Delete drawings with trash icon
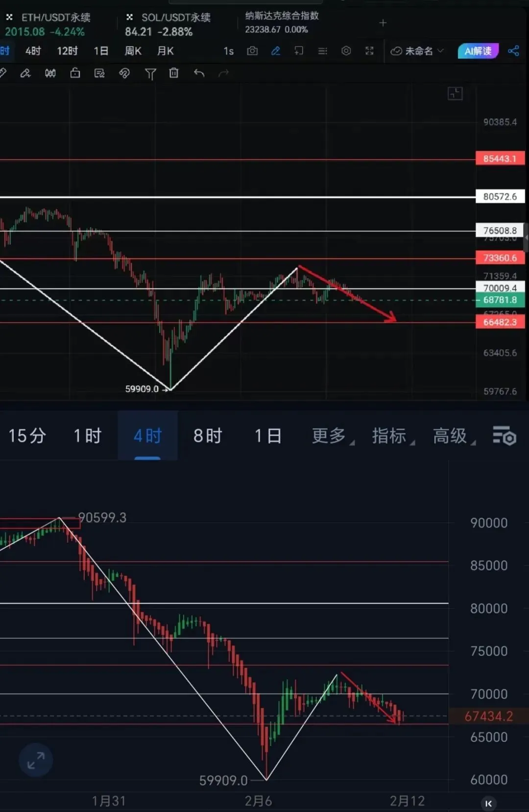This screenshot has width=529, height=812. tap(174, 73)
